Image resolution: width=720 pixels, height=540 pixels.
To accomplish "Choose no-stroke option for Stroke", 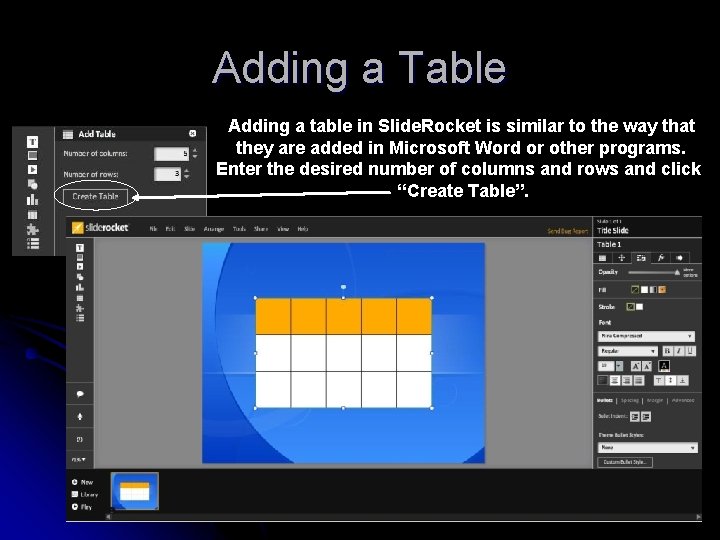I will (x=630, y=307).
